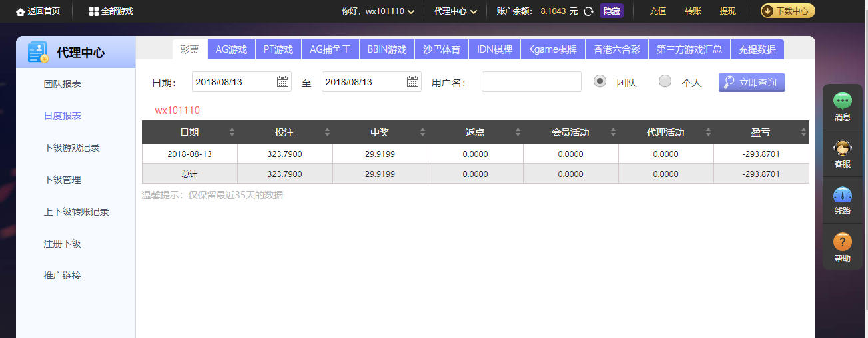The height and width of the screenshot is (338, 868).
Task: Refresh the account balance
Action: 588,11
